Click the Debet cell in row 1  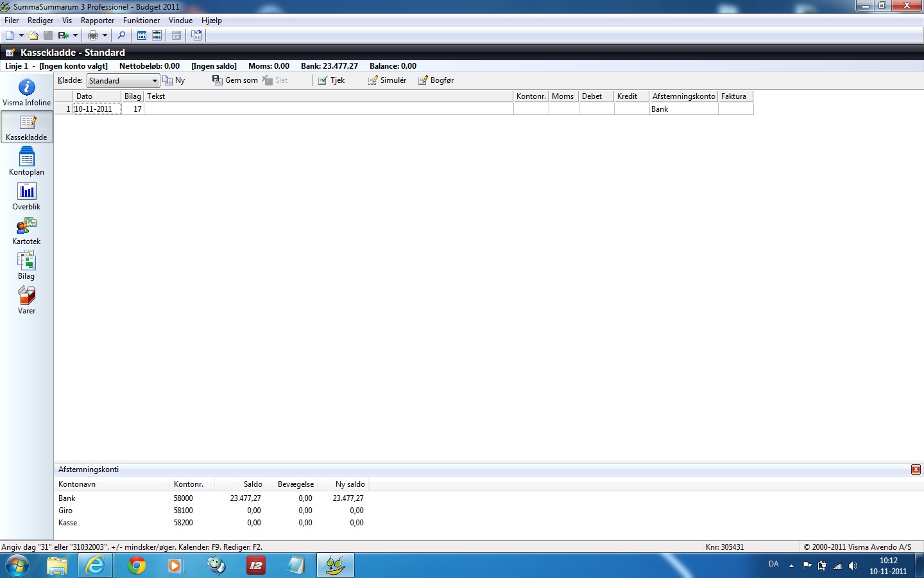tap(597, 109)
